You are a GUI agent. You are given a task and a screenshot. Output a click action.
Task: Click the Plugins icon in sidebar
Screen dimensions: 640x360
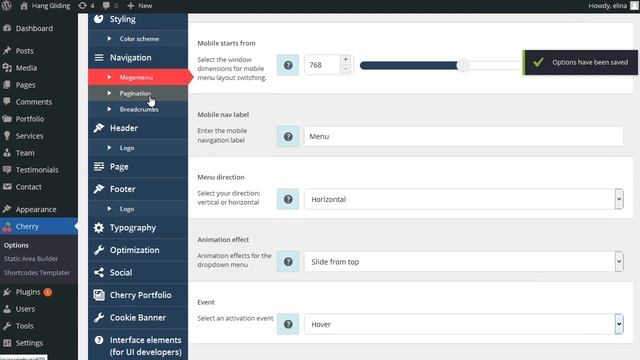[x=7, y=292]
